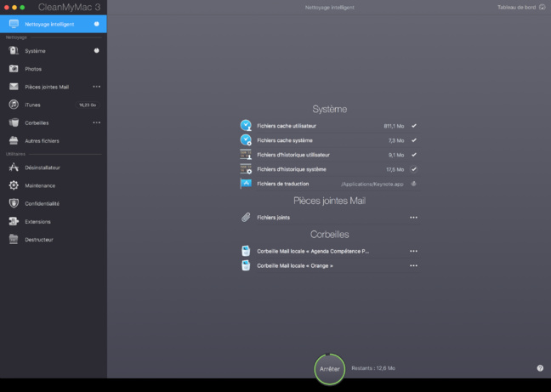
Task: Open the Maintenance utility label
Action: (x=40, y=185)
